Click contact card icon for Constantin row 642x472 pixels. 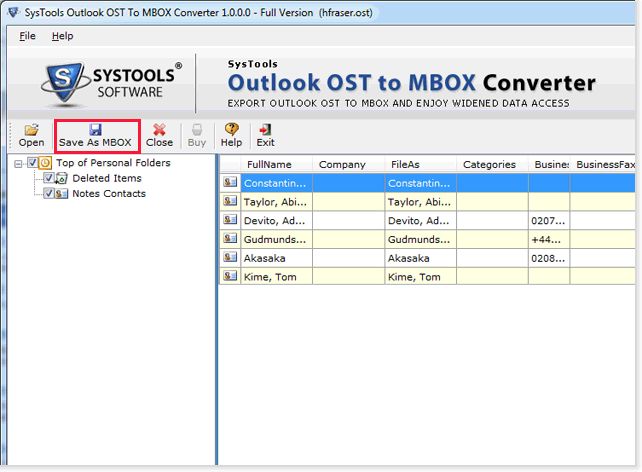coord(230,183)
